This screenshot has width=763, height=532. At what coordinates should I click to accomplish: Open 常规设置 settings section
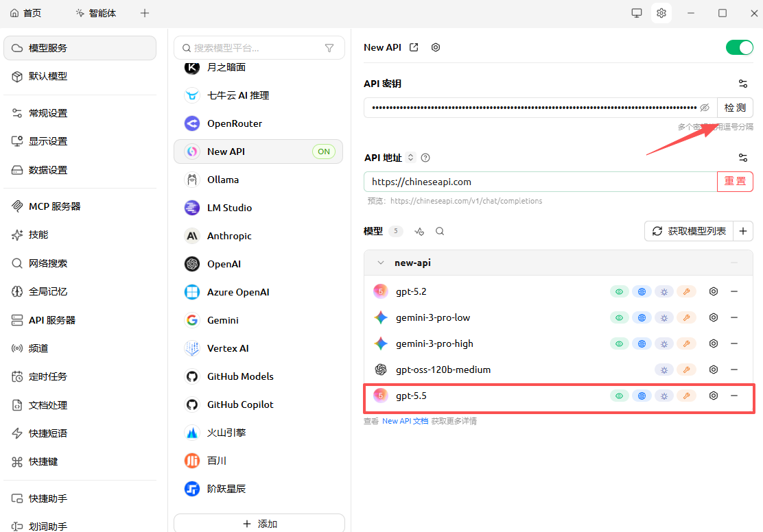(80, 113)
